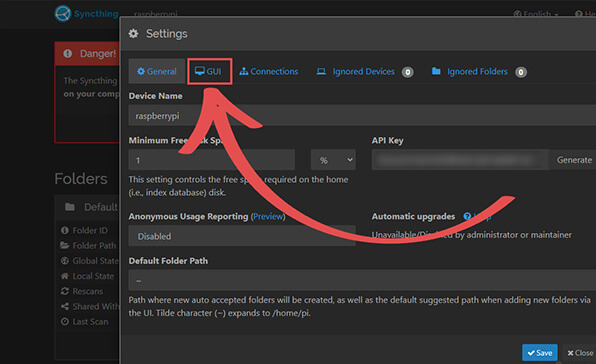Open the usage reporting Preview link
This screenshot has width=596, height=364.
pyautogui.click(x=268, y=216)
